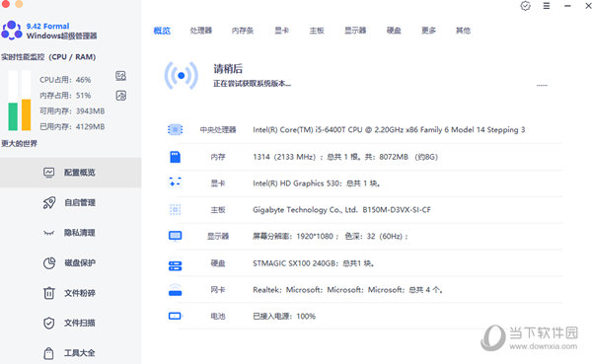Viewport: 592px width, 364px height.
Task: Open 自启管理 in sidebar
Action: click(x=71, y=203)
